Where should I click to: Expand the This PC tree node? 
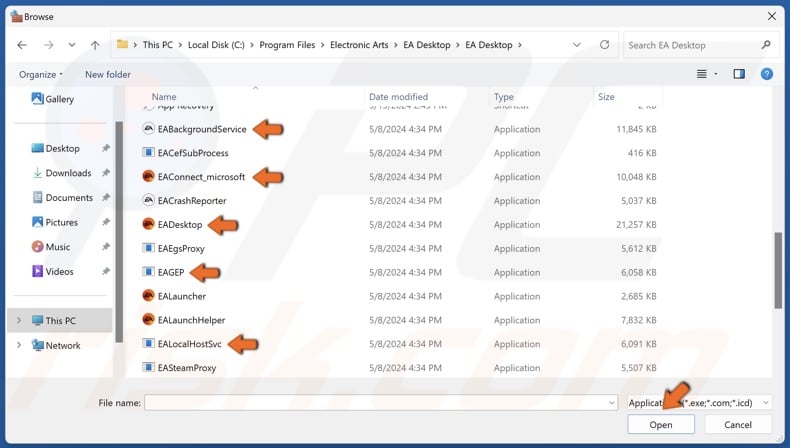(x=19, y=321)
